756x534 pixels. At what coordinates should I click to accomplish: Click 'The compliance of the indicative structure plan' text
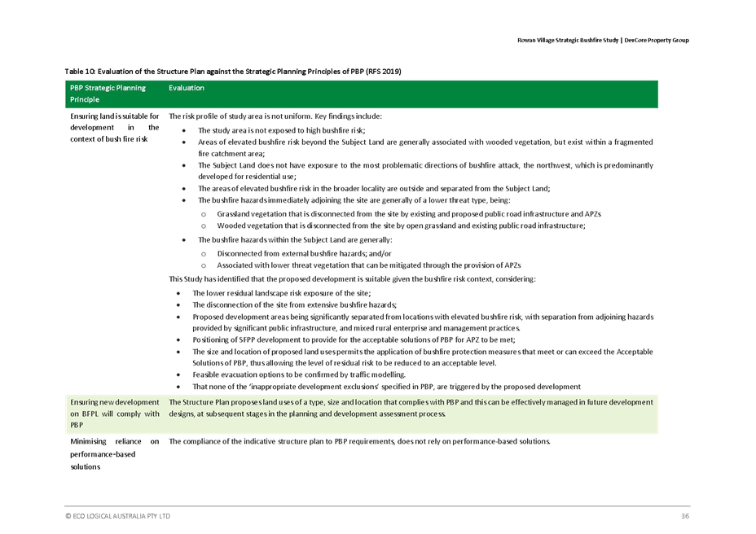(x=359, y=441)
